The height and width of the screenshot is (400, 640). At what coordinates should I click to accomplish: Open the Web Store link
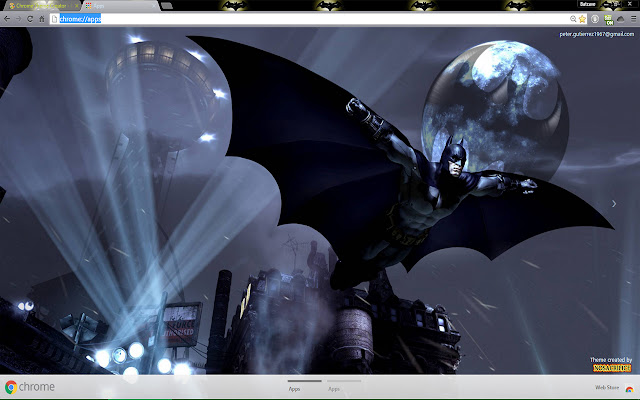click(x=607, y=387)
